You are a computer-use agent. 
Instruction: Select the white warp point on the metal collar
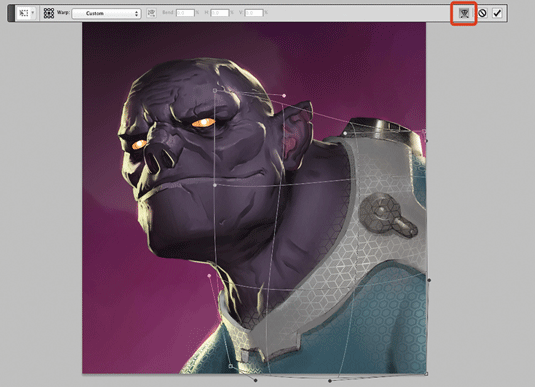[345, 133]
